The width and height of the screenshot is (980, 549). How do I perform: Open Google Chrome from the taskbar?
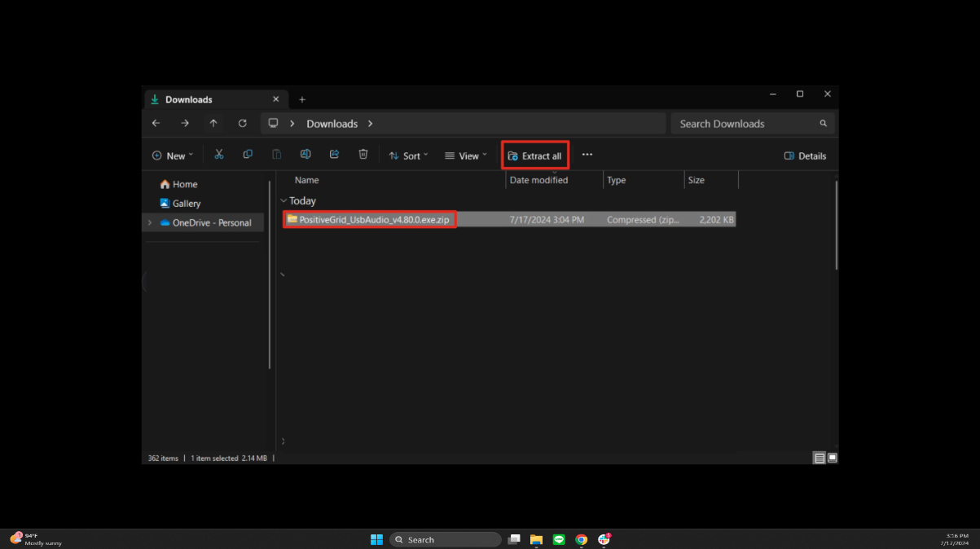[581, 539]
